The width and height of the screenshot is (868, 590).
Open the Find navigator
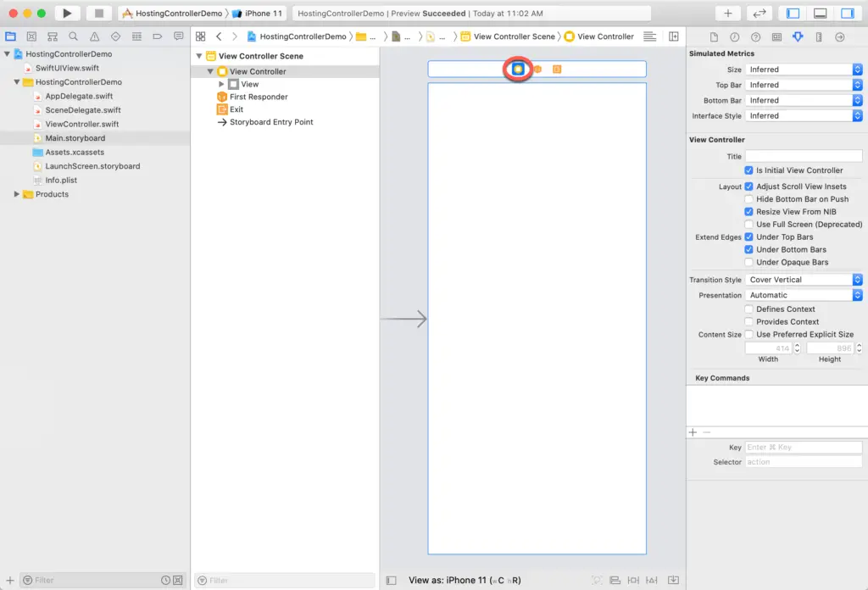[73, 36]
